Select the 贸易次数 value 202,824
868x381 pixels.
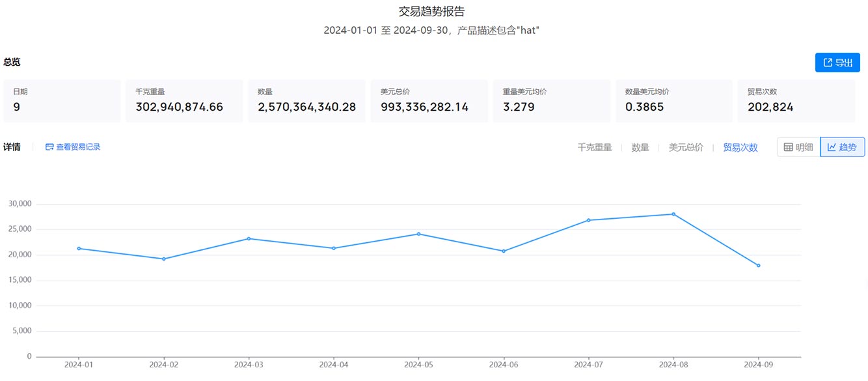(770, 107)
